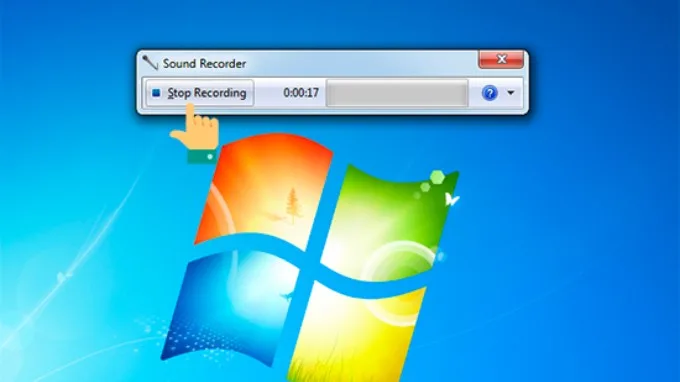Click the 0:00:17 elapsed time readout
The height and width of the screenshot is (382, 680).
[301, 93]
